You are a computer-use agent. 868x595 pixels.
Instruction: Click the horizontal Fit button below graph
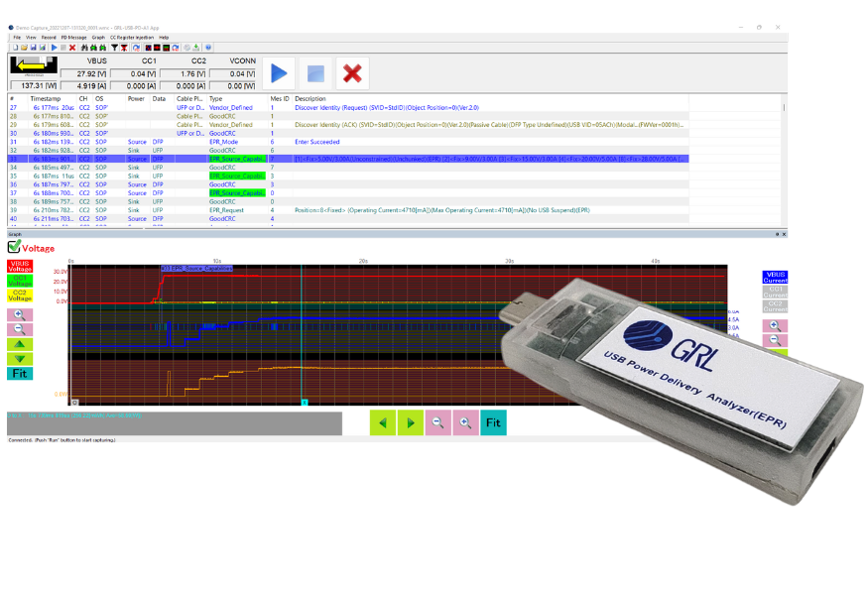click(493, 423)
